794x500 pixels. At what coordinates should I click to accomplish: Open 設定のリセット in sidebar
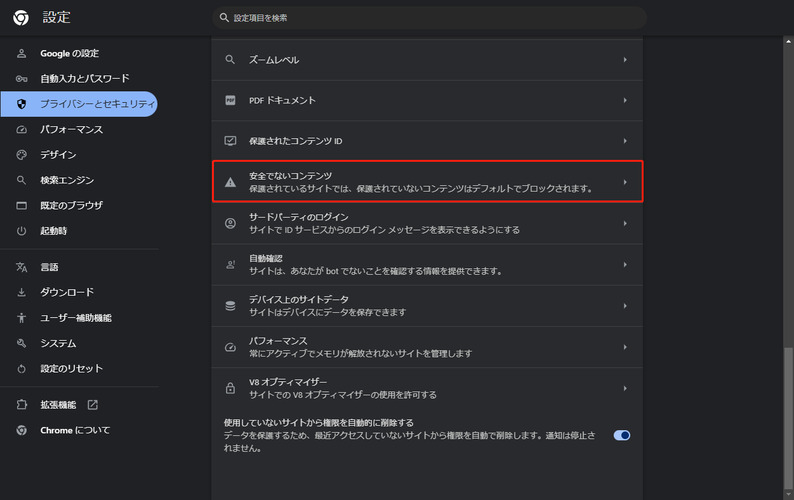click(x=71, y=369)
